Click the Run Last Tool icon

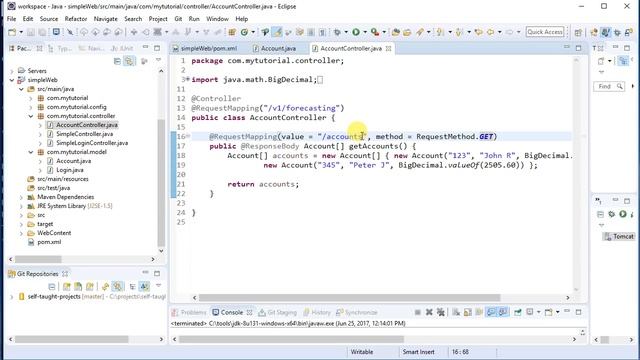tap(375, 32)
